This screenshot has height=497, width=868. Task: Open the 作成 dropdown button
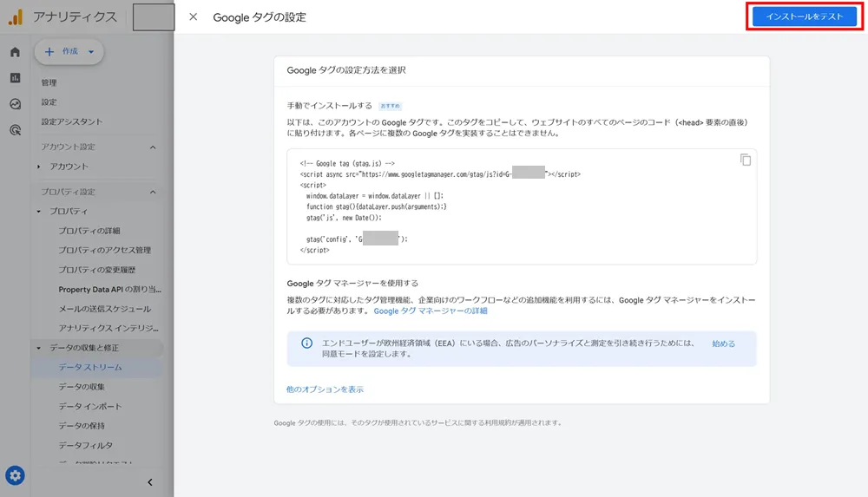coord(69,51)
